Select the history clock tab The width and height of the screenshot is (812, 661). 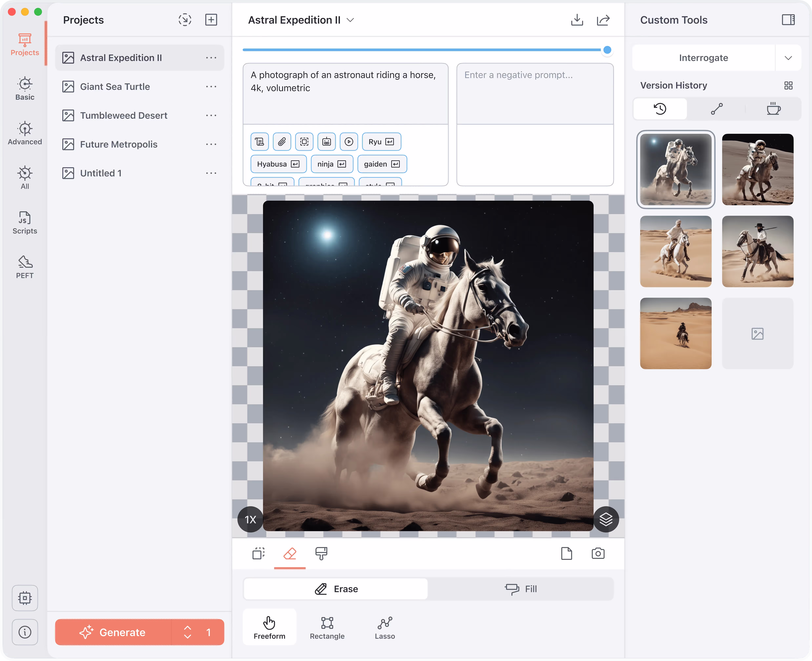pos(660,109)
